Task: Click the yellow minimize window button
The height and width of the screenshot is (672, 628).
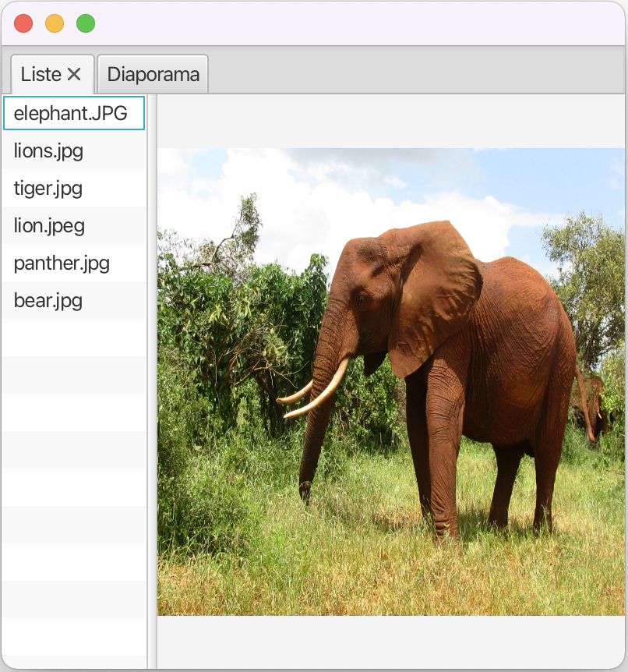Action: (55, 23)
